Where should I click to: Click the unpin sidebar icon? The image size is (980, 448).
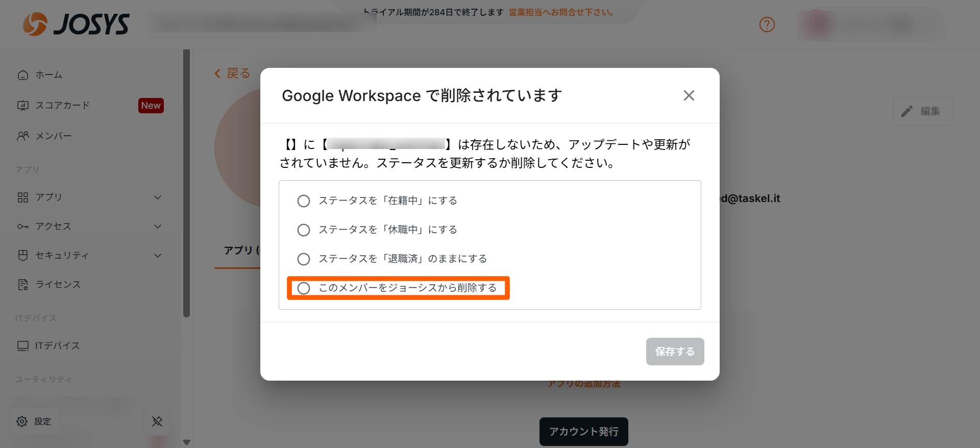157,421
